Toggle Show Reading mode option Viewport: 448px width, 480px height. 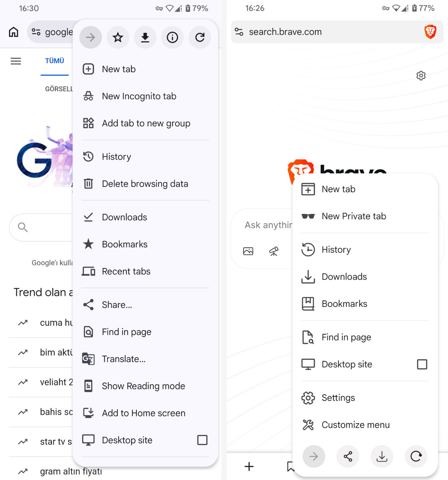click(143, 386)
